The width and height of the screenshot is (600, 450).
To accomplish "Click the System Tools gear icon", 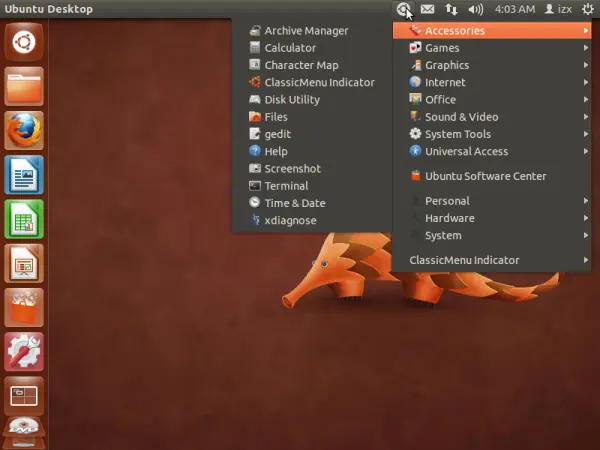I will [x=415, y=134].
